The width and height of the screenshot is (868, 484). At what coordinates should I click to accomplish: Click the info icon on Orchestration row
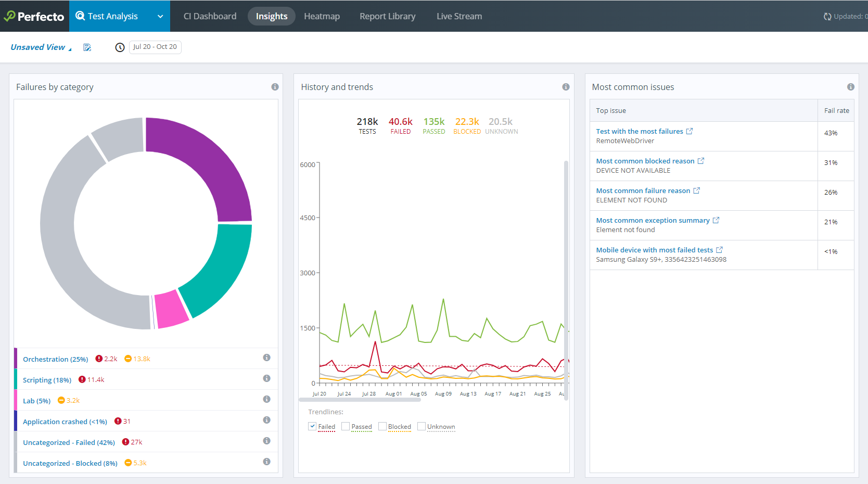coord(266,358)
